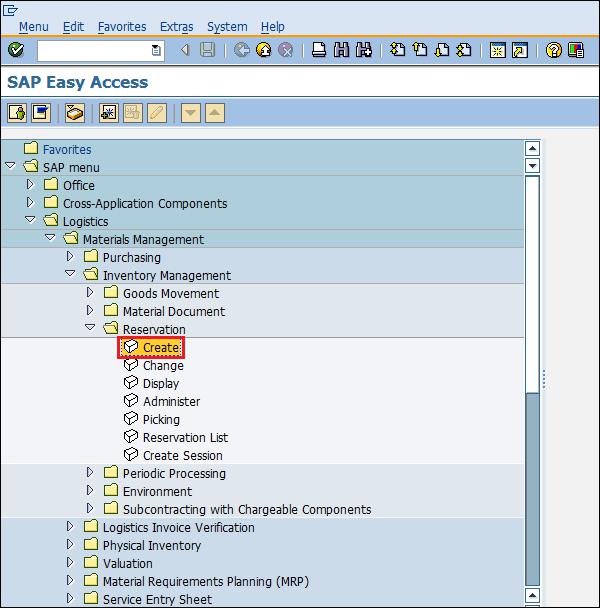Click the SAP Business Workplace icon

pyautogui.click(x=75, y=113)
